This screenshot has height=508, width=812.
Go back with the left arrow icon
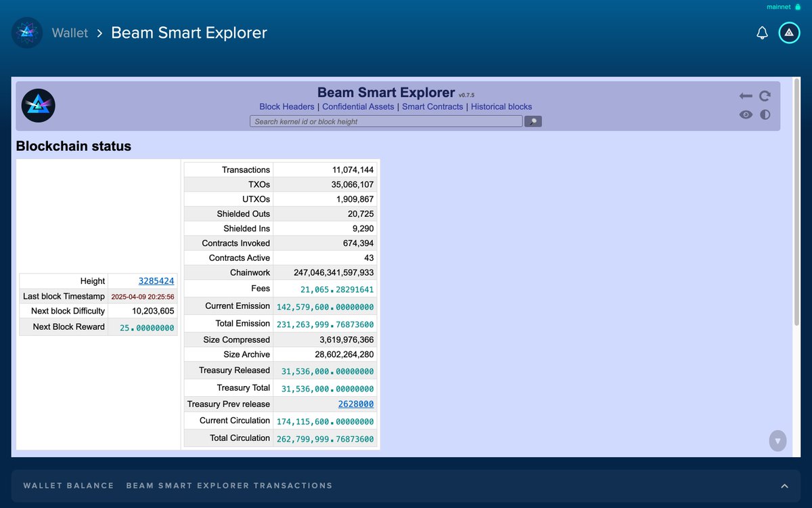click(746, 96)
